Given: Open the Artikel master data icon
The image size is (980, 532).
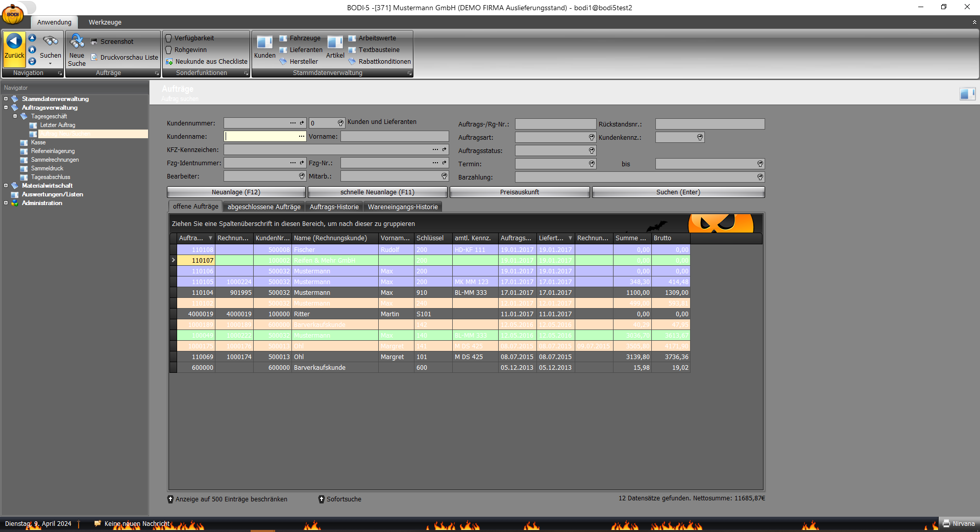Looking at the screenshot, I should click(x=335, y=43).
